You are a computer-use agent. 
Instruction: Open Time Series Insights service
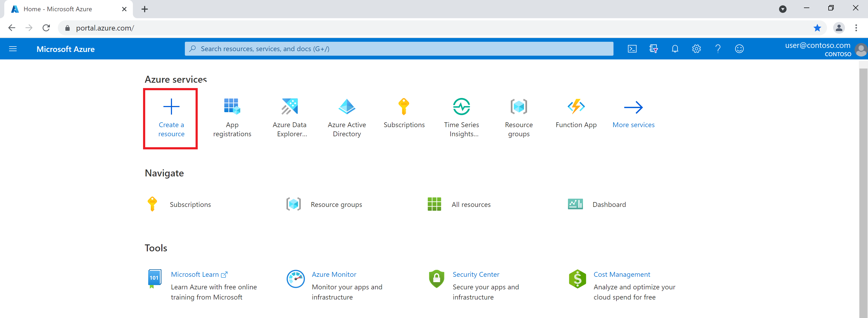(462, 114)
